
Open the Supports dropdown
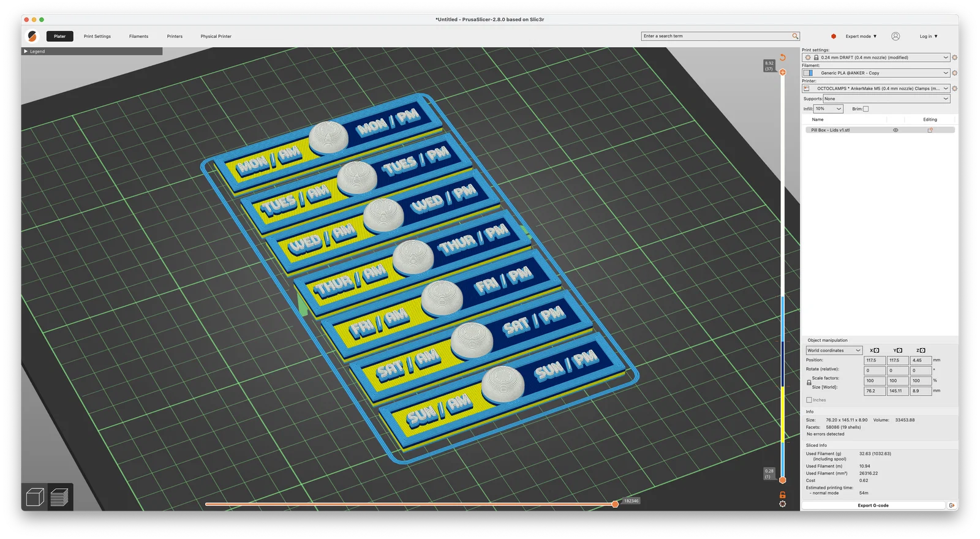[x=886, y=99]
